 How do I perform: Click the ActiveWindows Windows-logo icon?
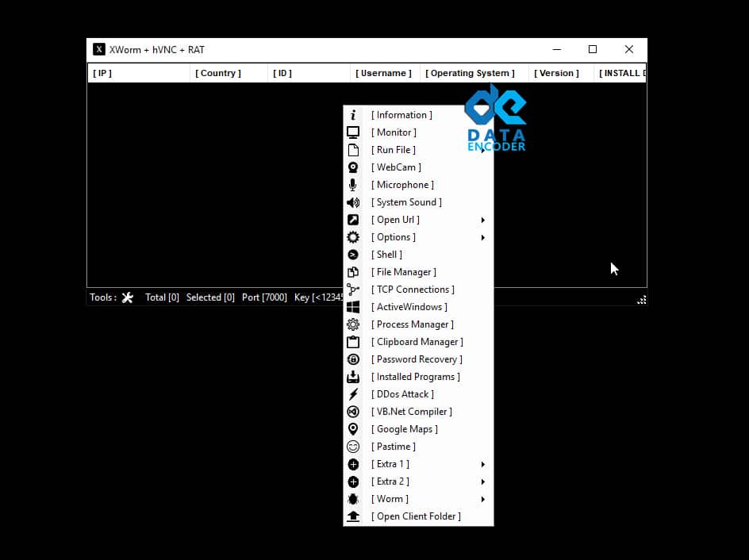(x=353, y=307)
